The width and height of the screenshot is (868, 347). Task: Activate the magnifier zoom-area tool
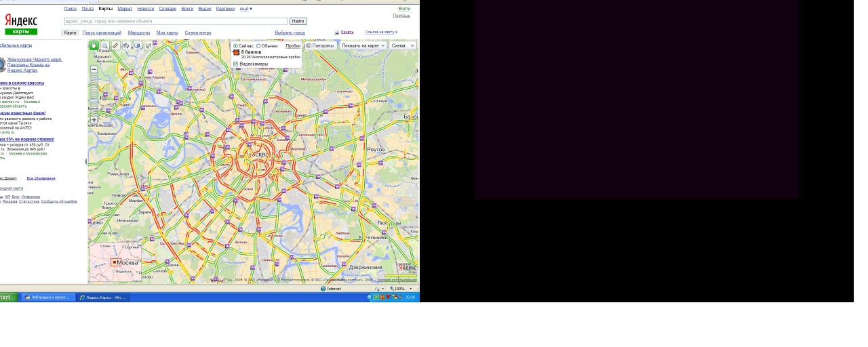[105, 46]
